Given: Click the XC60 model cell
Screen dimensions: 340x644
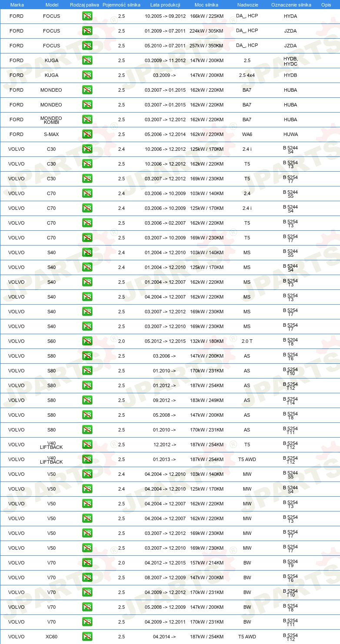Looking at the screenshot, I should click(x=51, y=637).
